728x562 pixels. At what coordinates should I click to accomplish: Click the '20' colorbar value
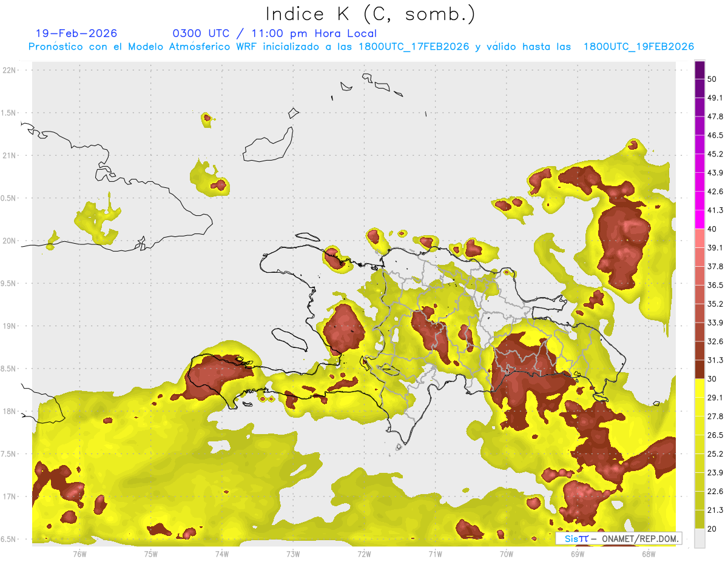712,529
